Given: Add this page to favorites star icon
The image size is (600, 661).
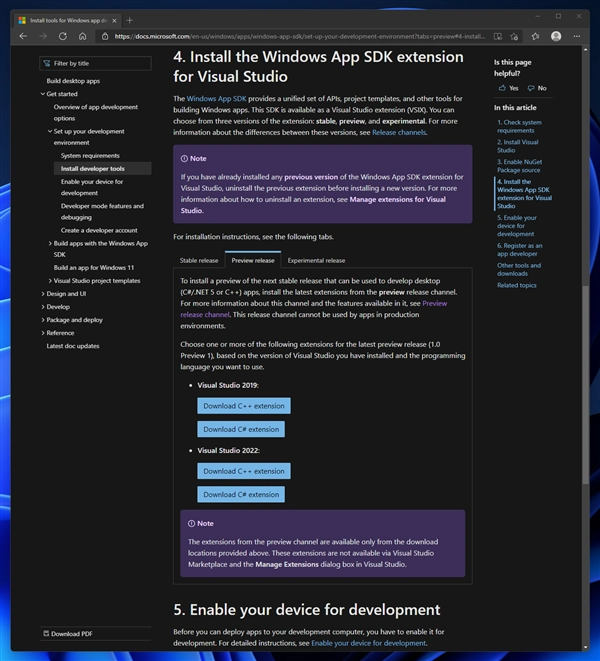Looking at the screenshot, I should coord(514,37).
